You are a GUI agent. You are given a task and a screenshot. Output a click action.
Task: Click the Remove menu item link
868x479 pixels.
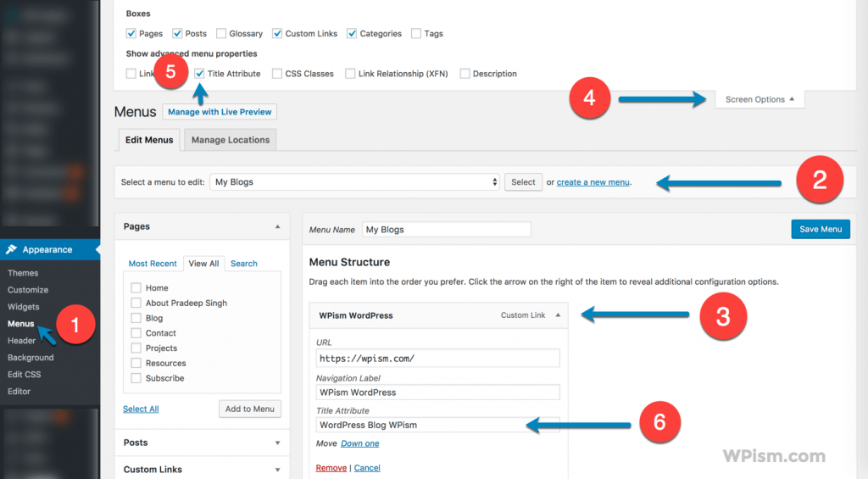point(331,468)
